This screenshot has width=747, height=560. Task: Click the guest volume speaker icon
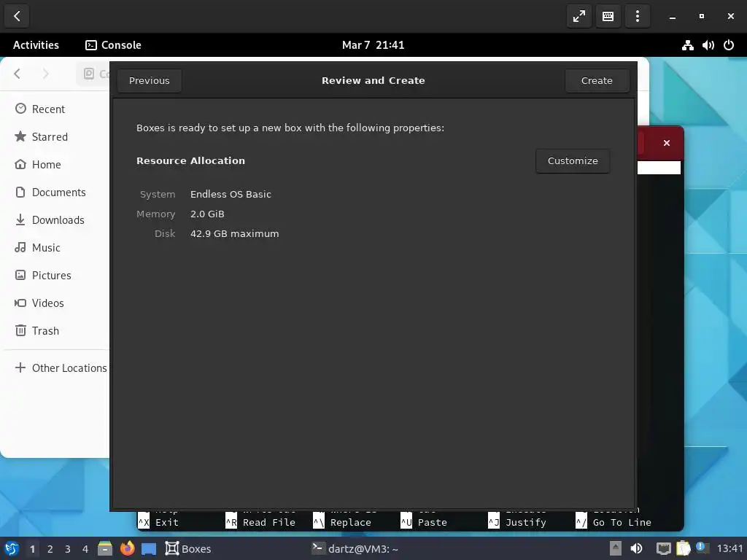click(708, 45)
